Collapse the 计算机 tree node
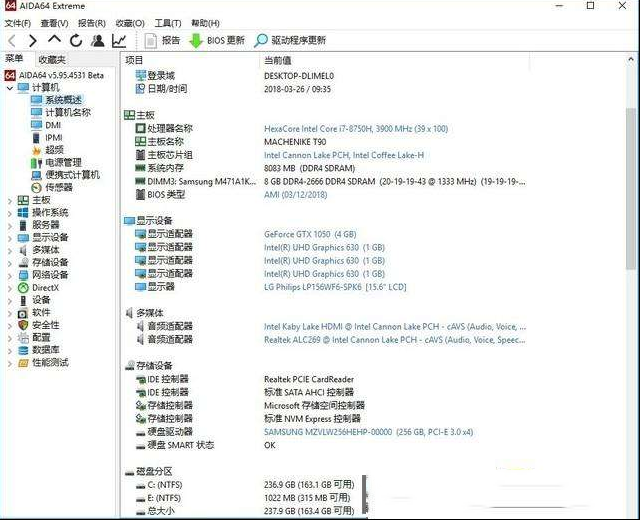 pos(10,88)
